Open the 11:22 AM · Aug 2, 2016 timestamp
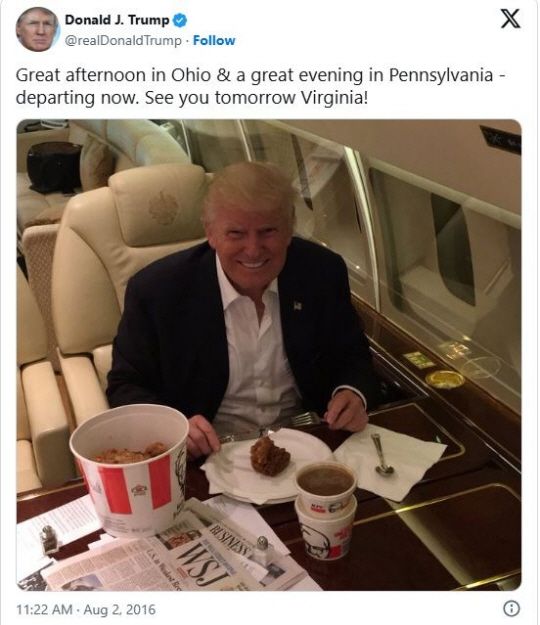Screen dimensions: 540x625 pos(86,609)
